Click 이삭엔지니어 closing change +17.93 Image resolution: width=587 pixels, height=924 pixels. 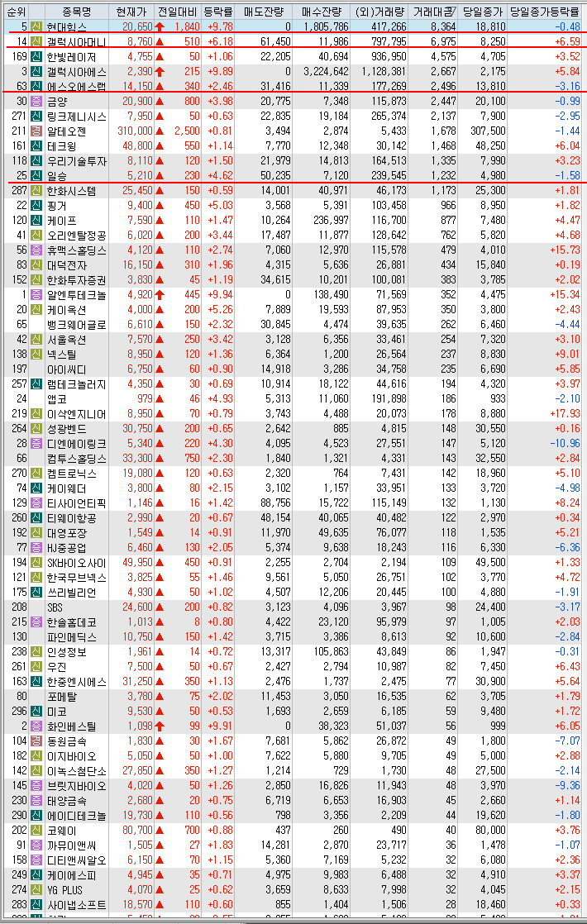point(565,414)
